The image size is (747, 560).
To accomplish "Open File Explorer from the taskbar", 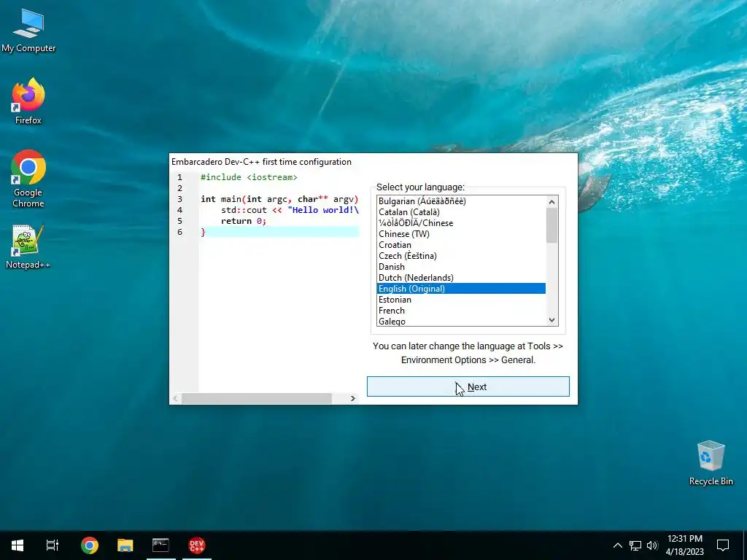I will tap(125, 545).
